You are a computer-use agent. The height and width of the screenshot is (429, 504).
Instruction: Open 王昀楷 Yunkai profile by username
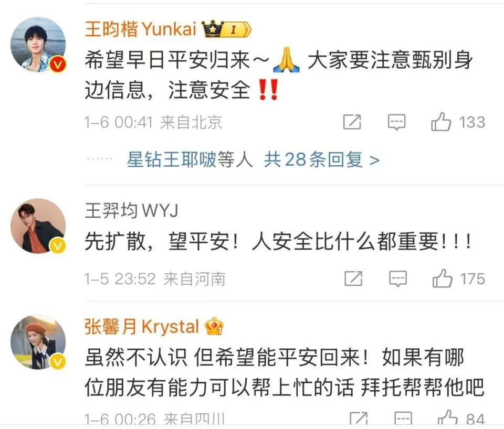pyautogui.click(x=141, y=29)
